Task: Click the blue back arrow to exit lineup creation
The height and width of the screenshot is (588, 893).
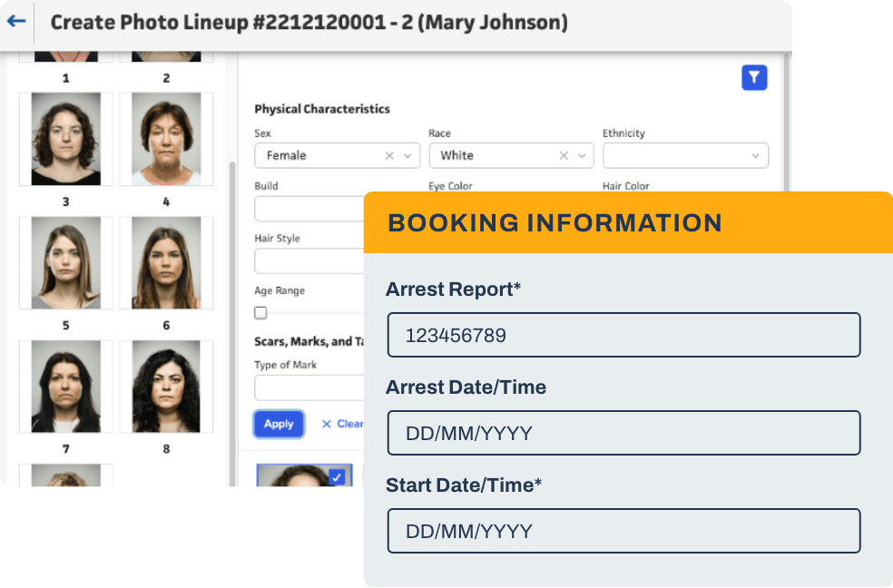Action: [x=15, y=22]
